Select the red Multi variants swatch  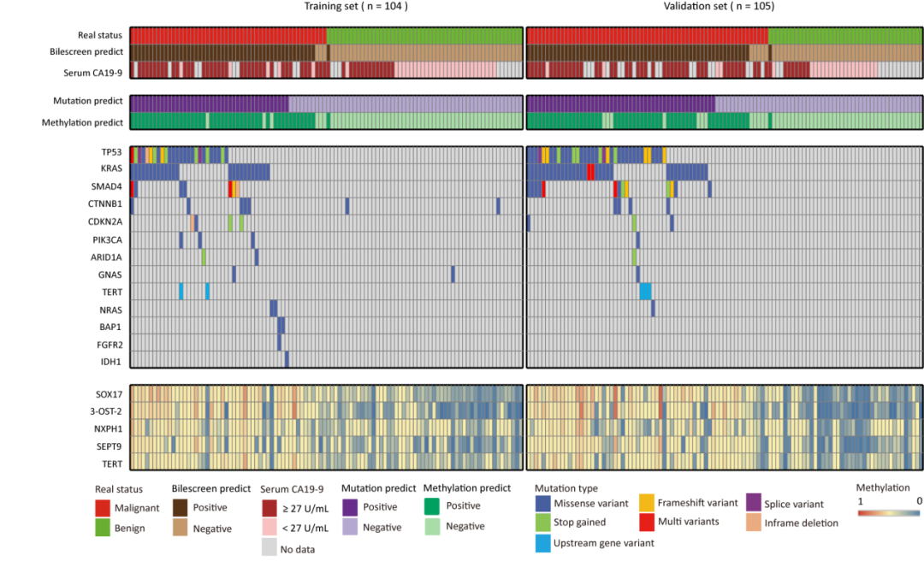tap(647, 523)
